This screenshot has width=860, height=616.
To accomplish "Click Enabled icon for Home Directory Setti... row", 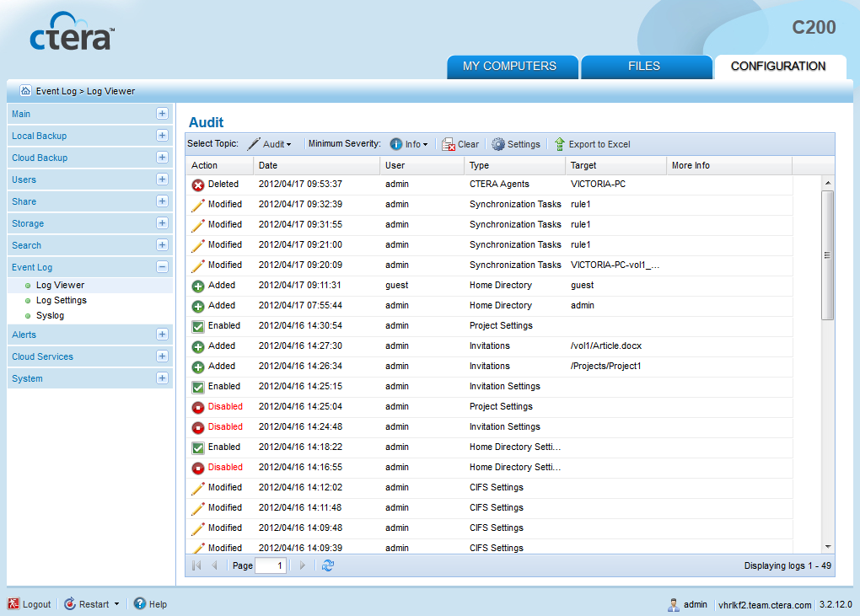I will 198,447.
